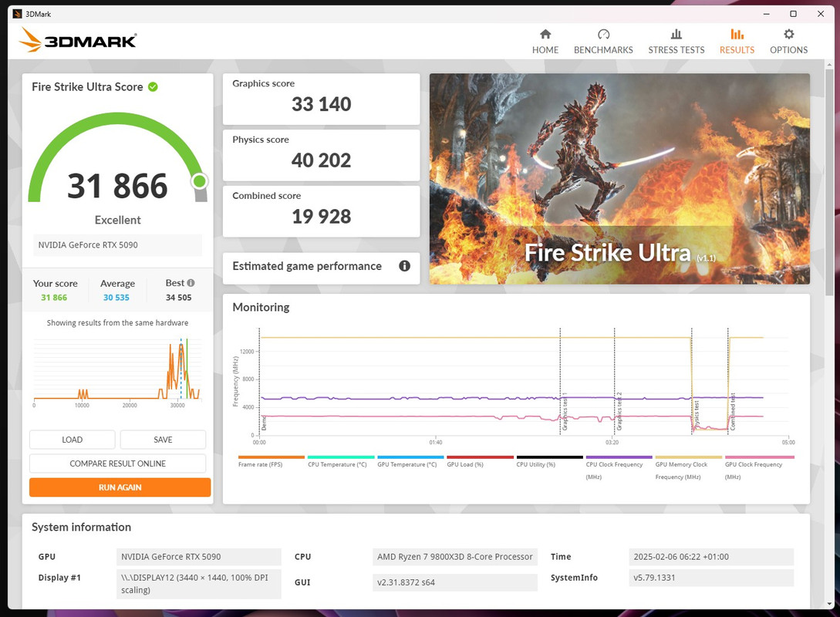The height and width of the screenshot is (617, 840).
Task: Click the Average score 30 535
Action: (116, 297)
